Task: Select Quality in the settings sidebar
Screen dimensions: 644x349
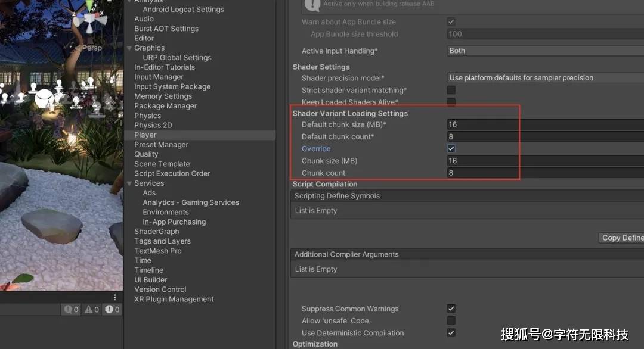Action: click(146, 154)
